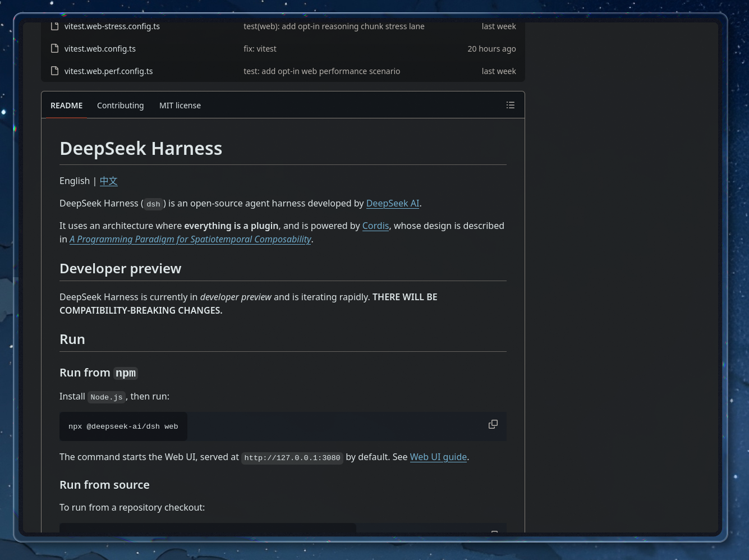Open commit 'test(web): add opt-in reasoning chunk stress lane'

(x=334, y=26)
